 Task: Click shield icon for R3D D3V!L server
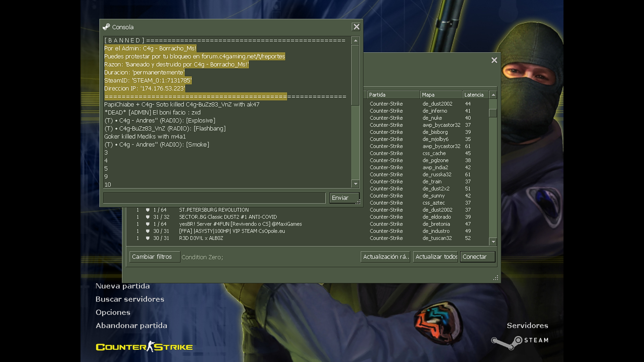pyautogui.click(x=148, y=238)
